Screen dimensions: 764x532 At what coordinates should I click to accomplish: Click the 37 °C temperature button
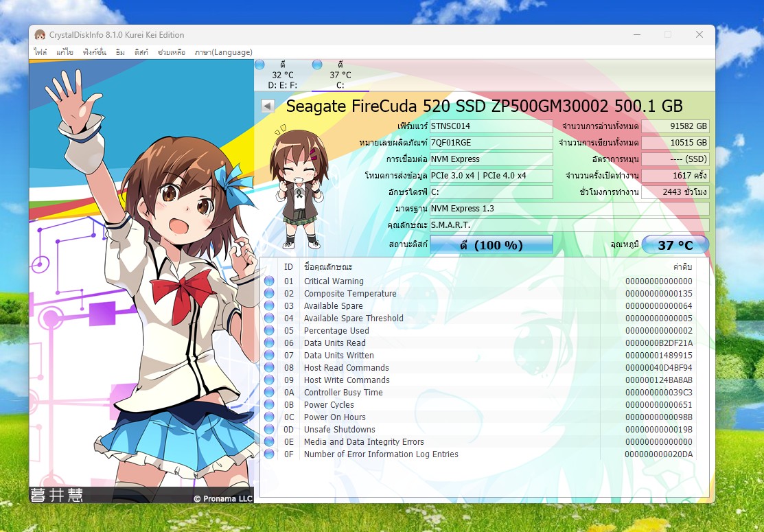click(x=675, y=244)
